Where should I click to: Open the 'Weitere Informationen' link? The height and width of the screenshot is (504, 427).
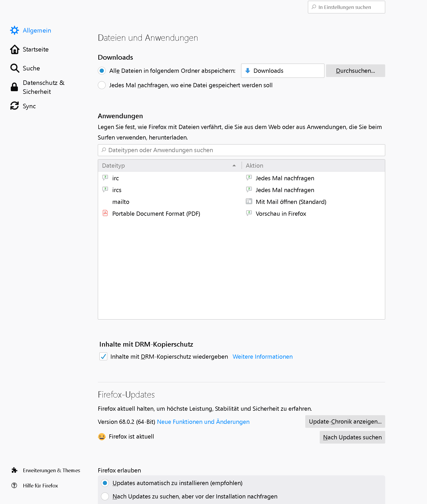[263, 357]
